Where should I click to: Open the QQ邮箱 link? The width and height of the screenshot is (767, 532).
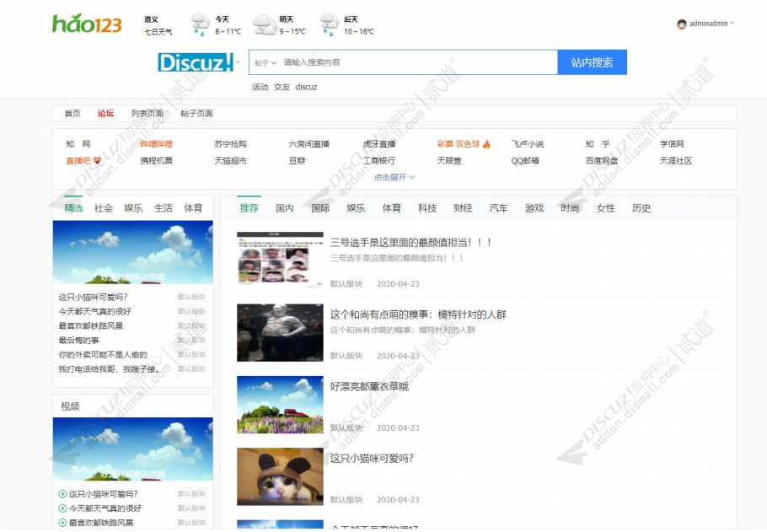pyautogui.click(x=525, y=160)
